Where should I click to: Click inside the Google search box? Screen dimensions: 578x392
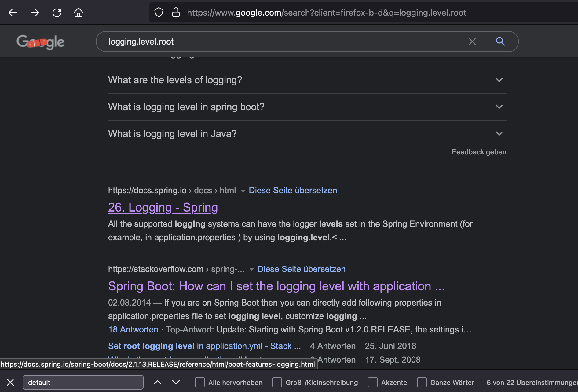point(284,42)
